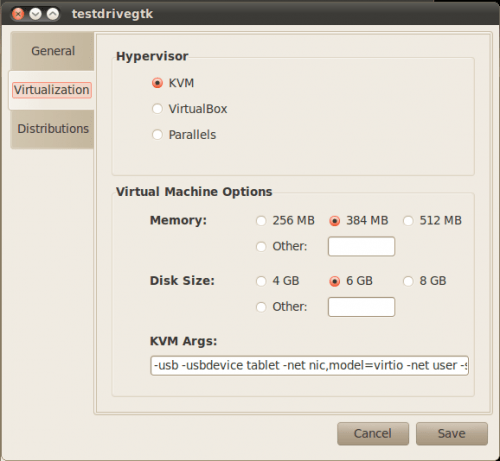Click the KVM Args: label
500x461 pixels.
(183, 341)
